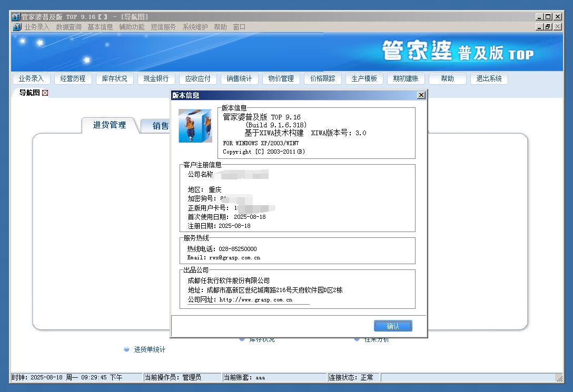
Task: Click the 注册日期 2025-08-18 text
Action: (x=219, y=226)
